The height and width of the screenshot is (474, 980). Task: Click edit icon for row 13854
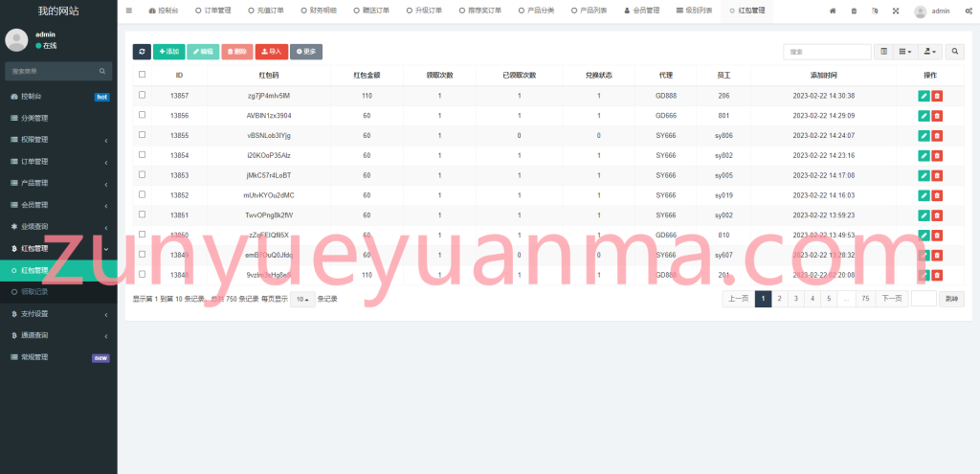[x=924, y=156]
